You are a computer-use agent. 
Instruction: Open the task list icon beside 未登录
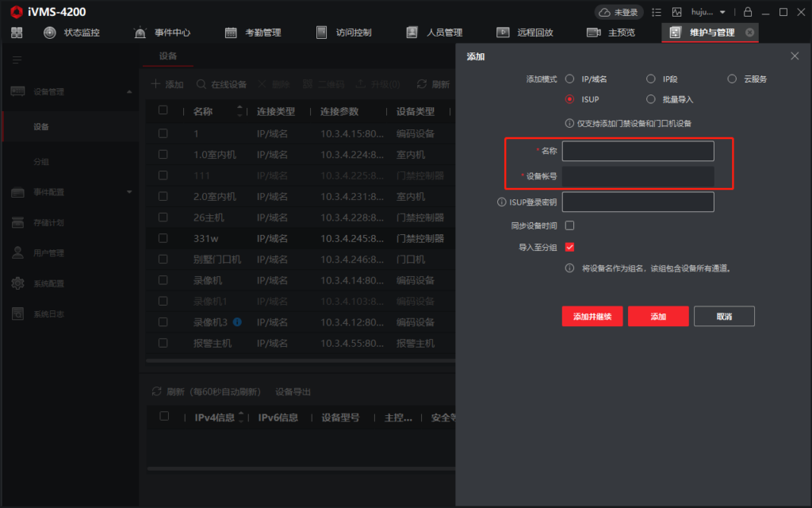(x=657, y=12)
